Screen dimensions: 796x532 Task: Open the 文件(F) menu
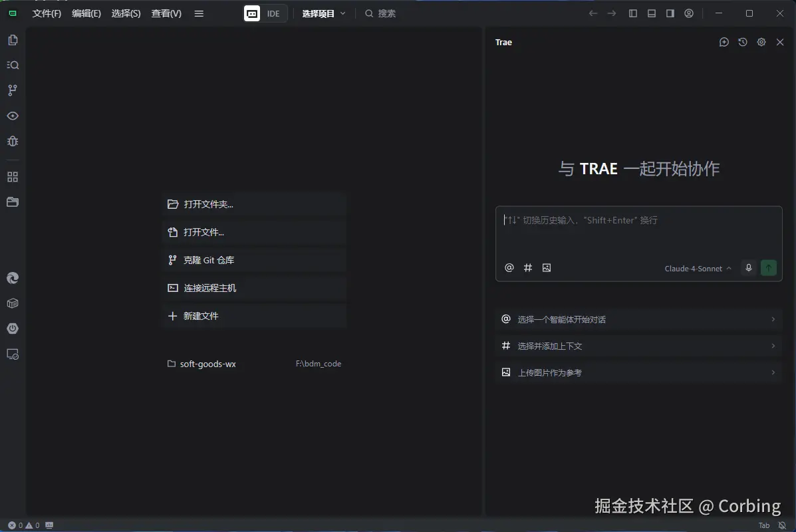point(47,14)
